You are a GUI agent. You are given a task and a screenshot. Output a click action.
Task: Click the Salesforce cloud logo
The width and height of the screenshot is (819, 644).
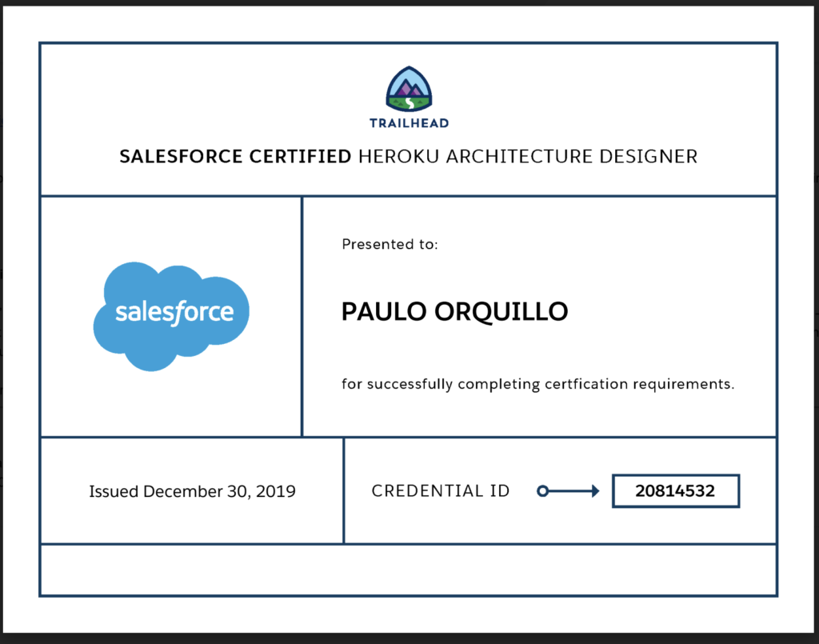tap(171, 317)
